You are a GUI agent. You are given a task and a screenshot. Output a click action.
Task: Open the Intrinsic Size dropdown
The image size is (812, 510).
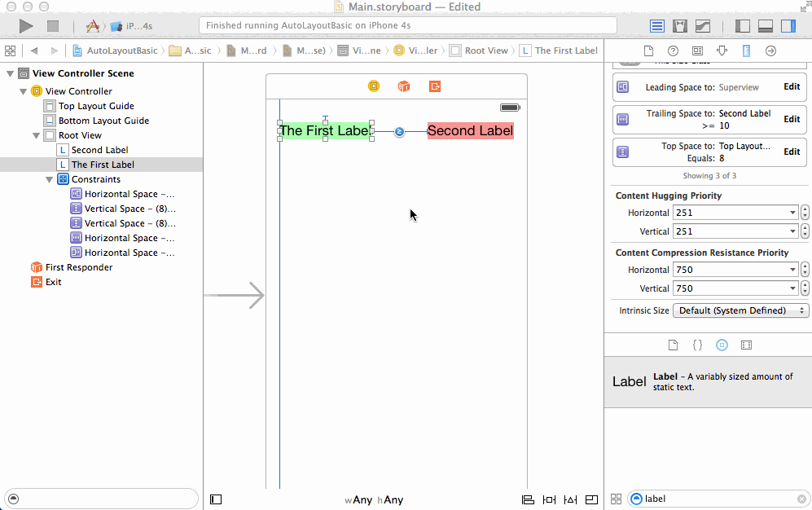pos(740,310)
